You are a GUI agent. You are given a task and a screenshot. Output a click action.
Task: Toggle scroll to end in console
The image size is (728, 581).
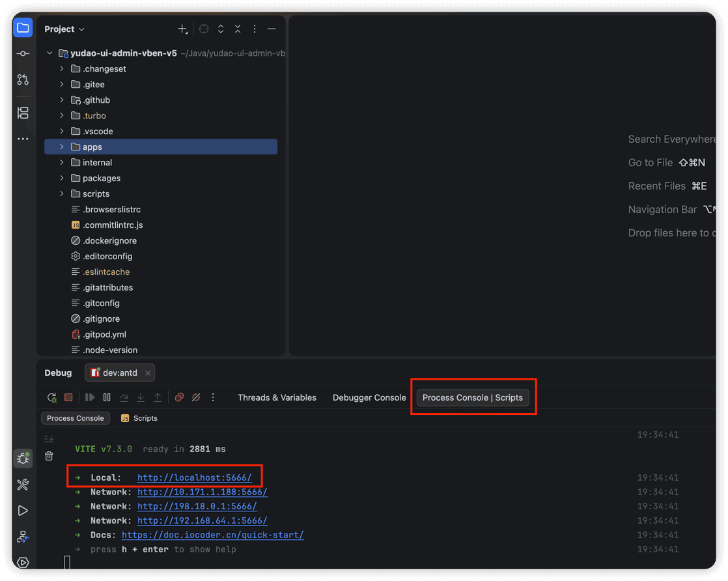point(49,438)
